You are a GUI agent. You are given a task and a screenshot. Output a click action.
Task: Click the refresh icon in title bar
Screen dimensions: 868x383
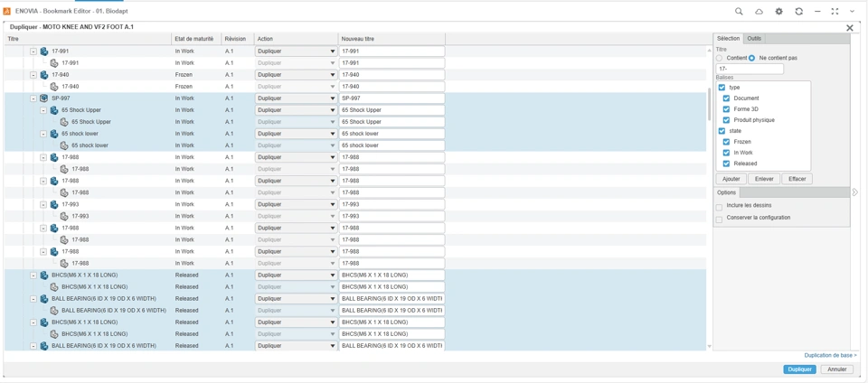(798, 11)
